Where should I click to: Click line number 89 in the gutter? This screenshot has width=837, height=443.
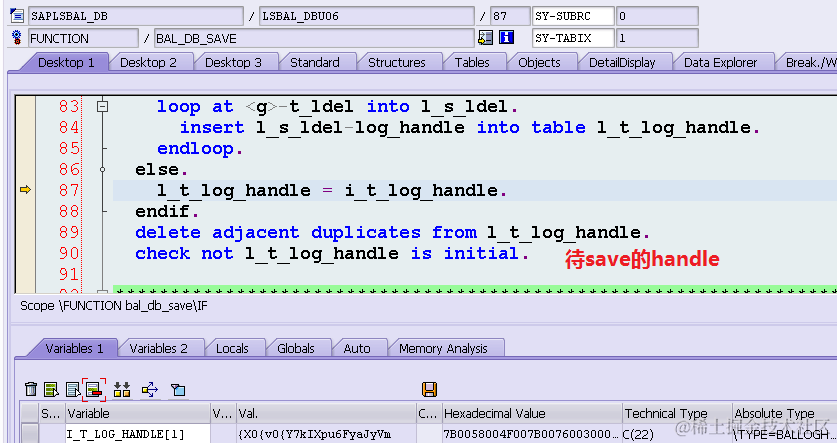[x=69, y=232]
